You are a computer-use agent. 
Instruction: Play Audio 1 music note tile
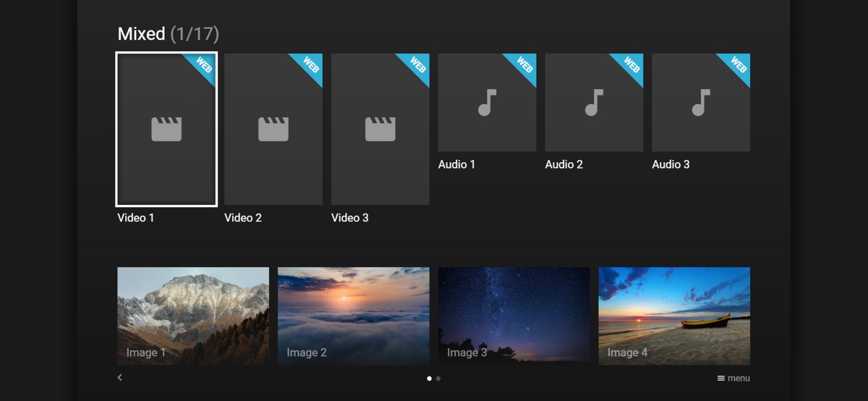pos(487,102)
